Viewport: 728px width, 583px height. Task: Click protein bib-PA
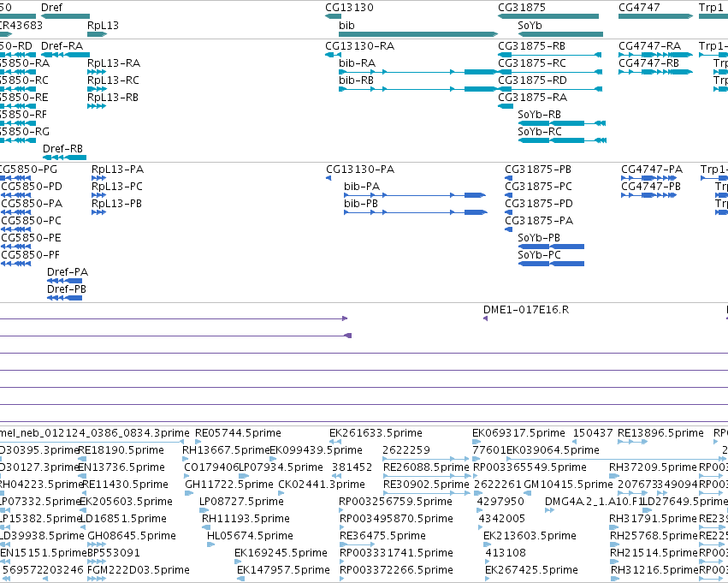(415, 195)
